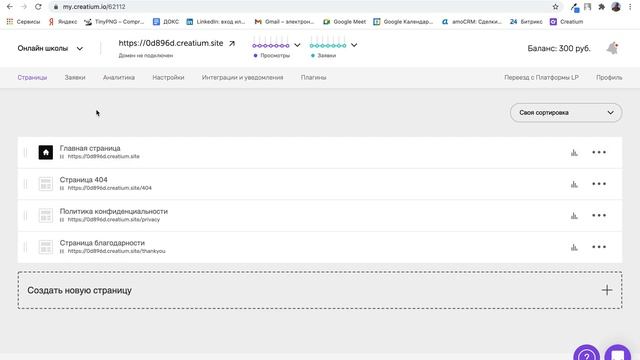Grab the drag handle of Страница 404 row
Image resolution: width=640 pixels, height=360 pixels.
click(25, 184)
